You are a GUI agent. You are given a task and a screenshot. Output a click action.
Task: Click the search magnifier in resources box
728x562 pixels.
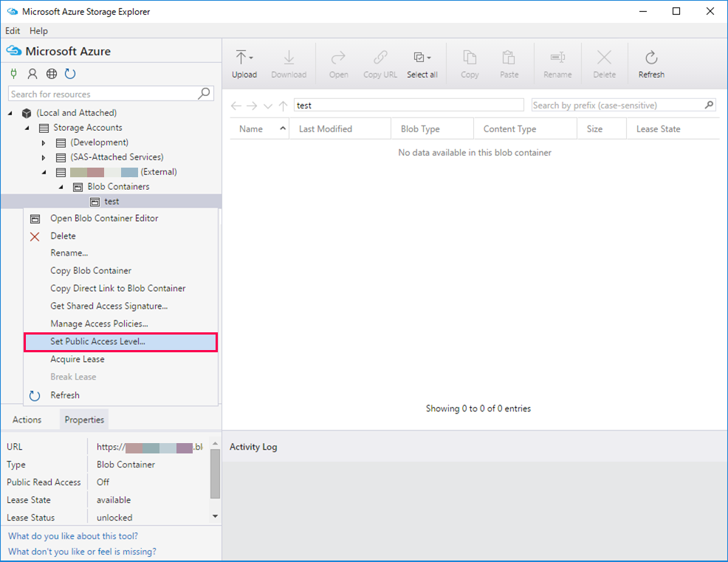205,94
